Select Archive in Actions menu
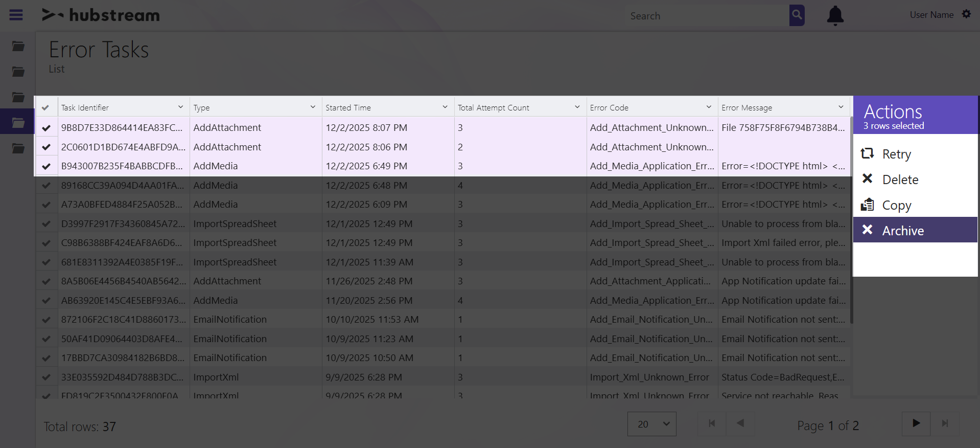Image resolution: width=980 pixels, height=448 pixels. 915,230
